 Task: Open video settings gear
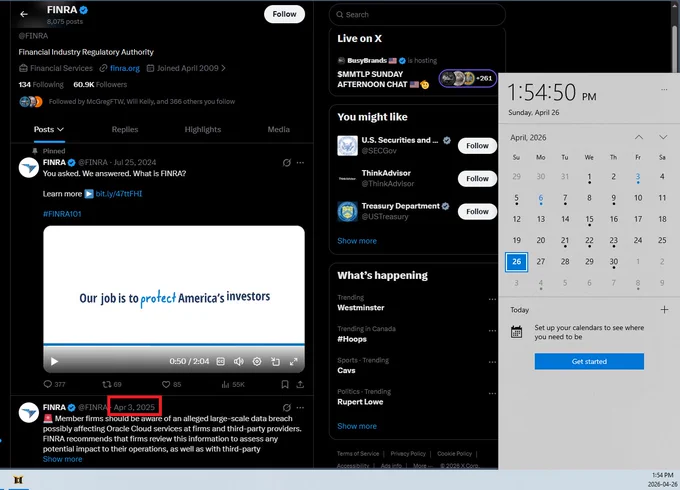click(x=257, y=361)
